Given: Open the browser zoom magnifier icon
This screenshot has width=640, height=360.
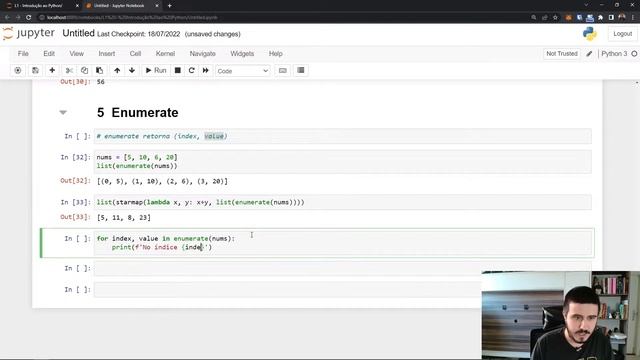Looking at the screenshot, I should [534, 18].
